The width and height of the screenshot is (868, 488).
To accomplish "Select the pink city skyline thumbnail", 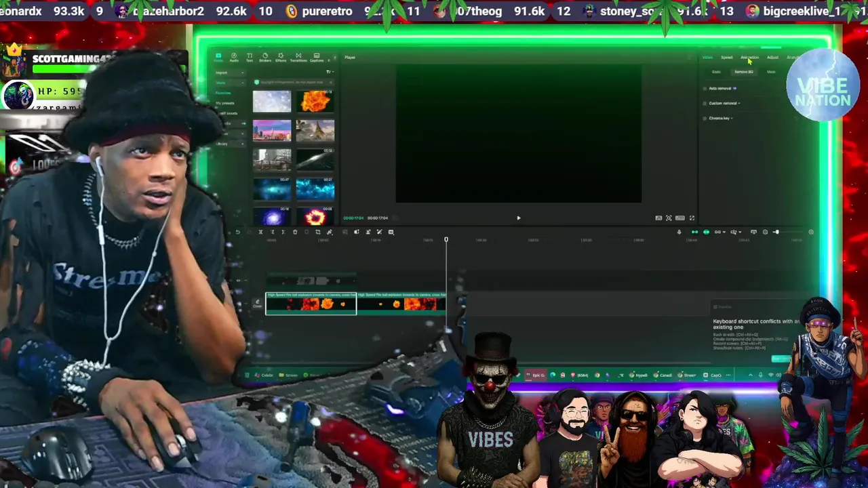I will [272, 130].
